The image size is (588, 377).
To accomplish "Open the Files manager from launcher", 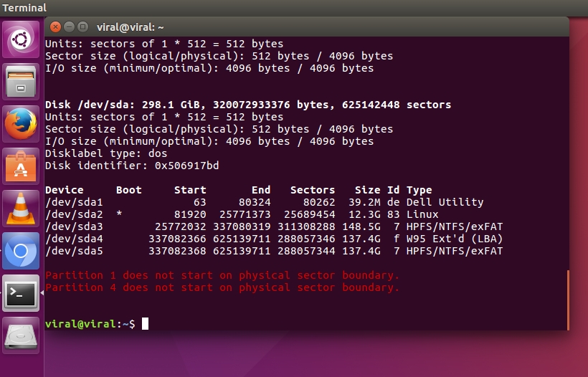I will (x=21, y=82).
